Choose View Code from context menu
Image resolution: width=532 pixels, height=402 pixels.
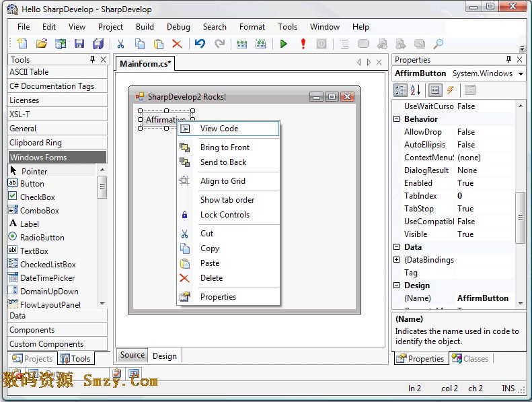(x=229, y=129)
